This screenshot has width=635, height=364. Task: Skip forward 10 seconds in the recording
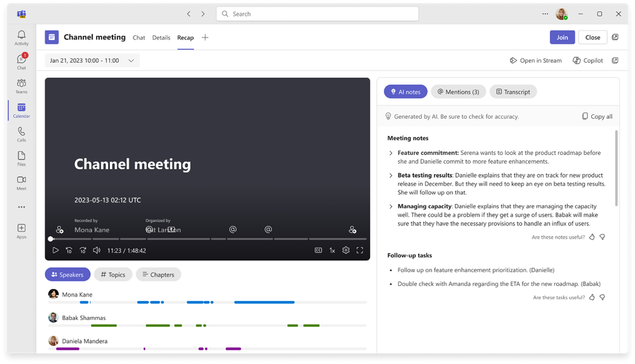click(83, 250)
